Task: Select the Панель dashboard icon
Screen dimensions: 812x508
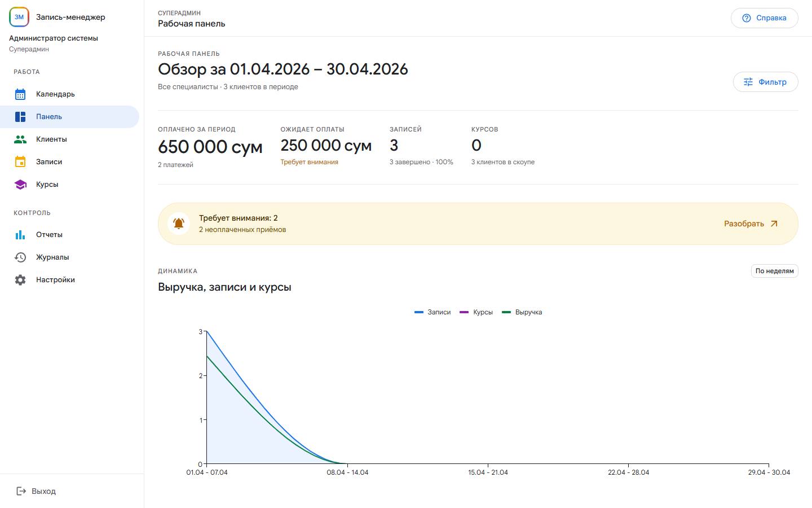Action: (20, 117)
